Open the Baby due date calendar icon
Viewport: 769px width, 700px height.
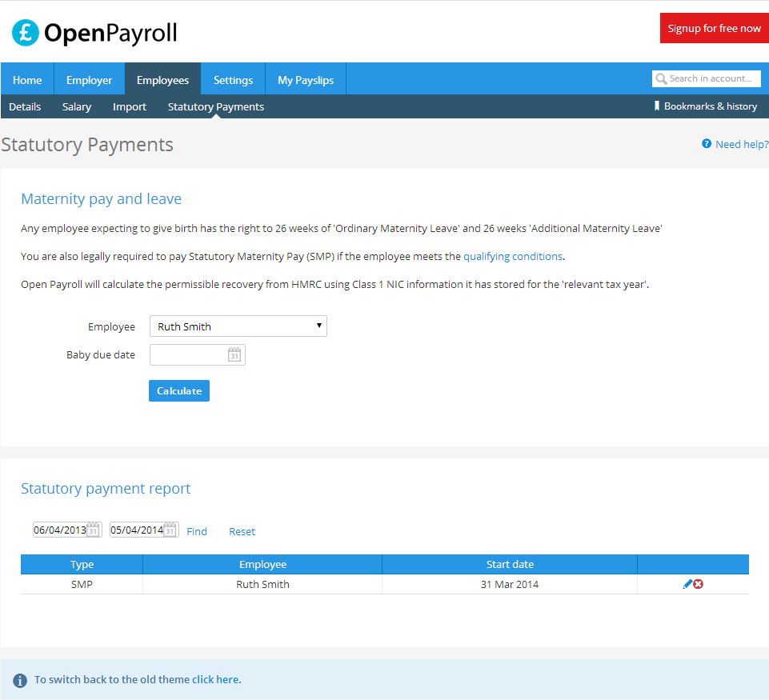234,354
